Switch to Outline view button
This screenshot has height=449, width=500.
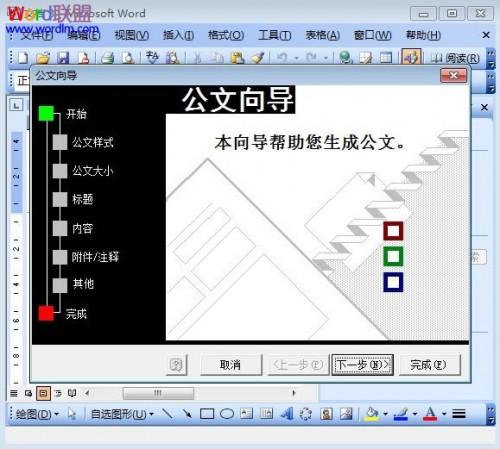pos(58,393)
